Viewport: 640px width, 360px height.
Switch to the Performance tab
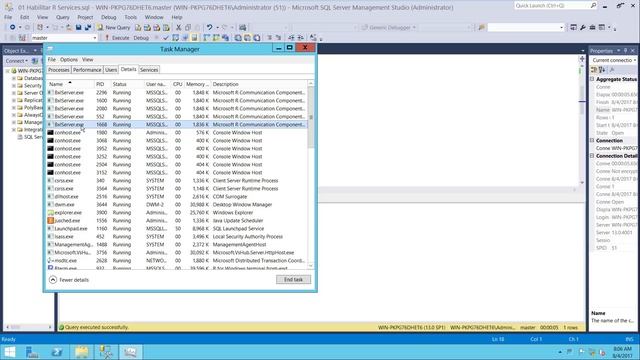87,70
